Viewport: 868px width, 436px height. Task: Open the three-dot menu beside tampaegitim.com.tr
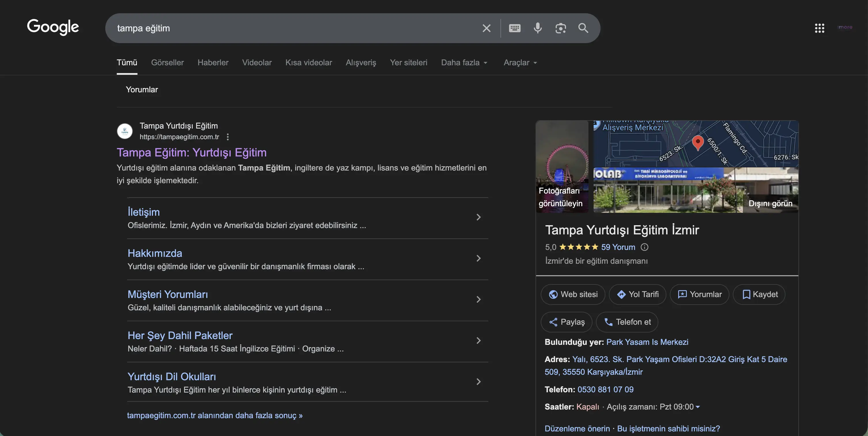227,137
